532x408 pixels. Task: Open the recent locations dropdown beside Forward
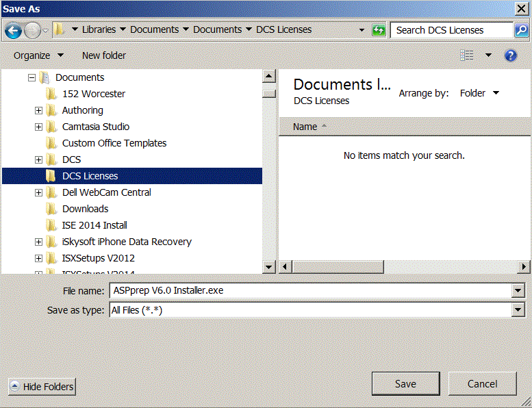coord(45,31)
